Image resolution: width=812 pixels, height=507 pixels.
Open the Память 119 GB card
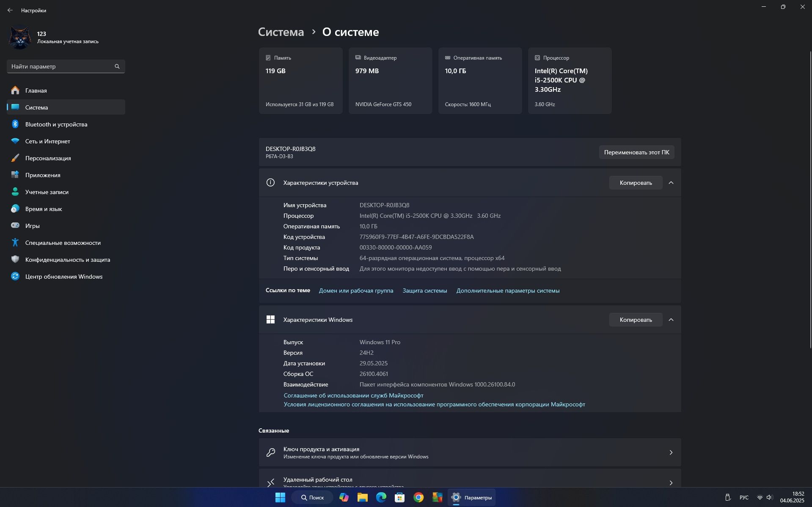301,81
